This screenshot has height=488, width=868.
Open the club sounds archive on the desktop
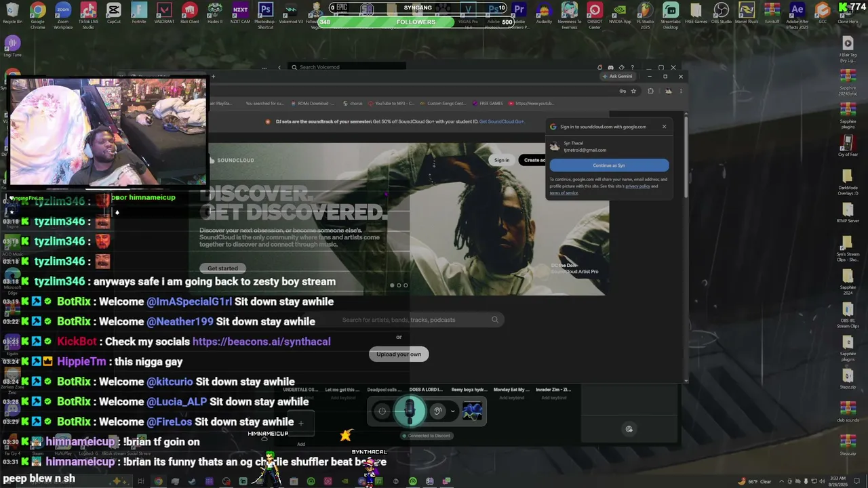[x=848, y=411]
